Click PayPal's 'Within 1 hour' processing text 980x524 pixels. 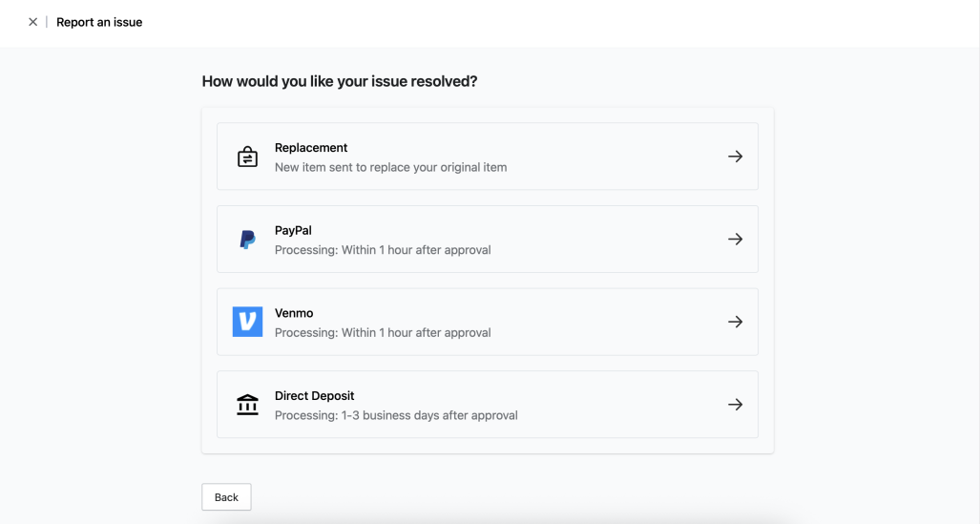(x=383, y=250)
